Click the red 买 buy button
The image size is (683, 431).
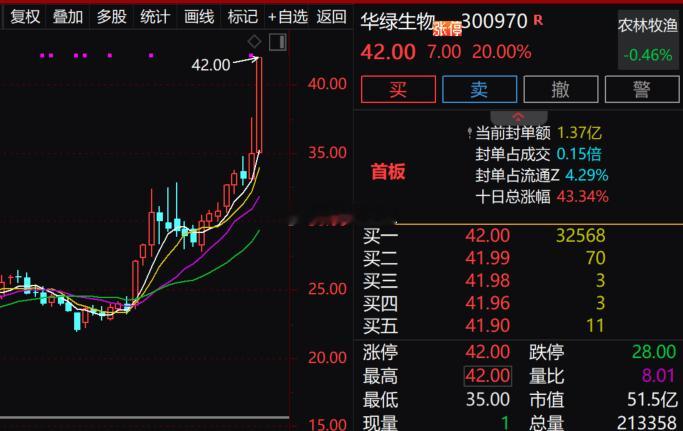click(398, 89)
